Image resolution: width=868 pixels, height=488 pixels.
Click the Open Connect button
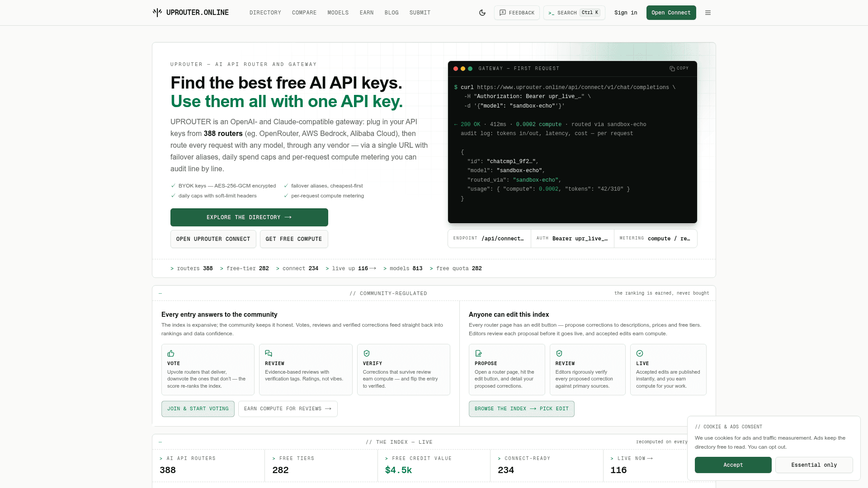pyautogui.click(x=671, y=13)
